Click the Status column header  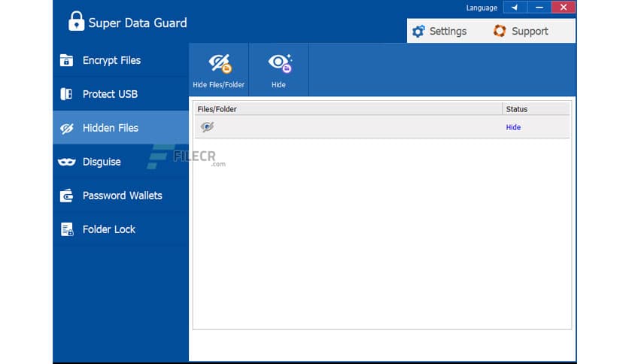pos(536,109)
